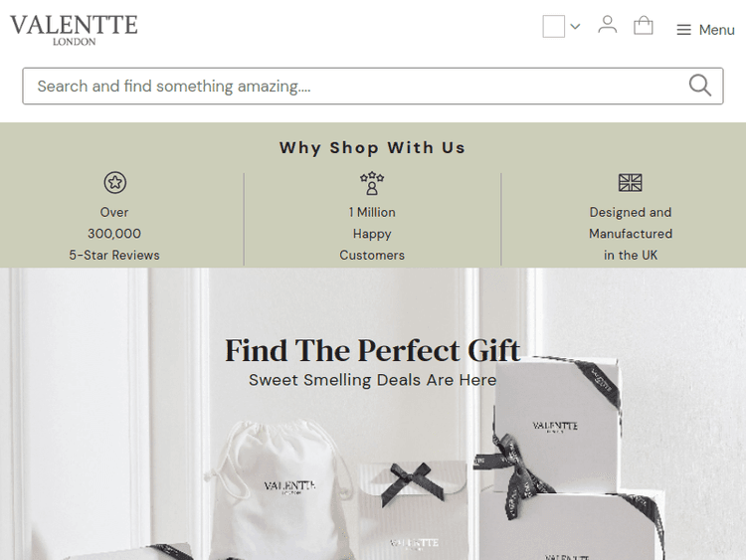Click the Valentte London logo
The width and height of the screenshot is (746, 560).
(x=74, y=28)
